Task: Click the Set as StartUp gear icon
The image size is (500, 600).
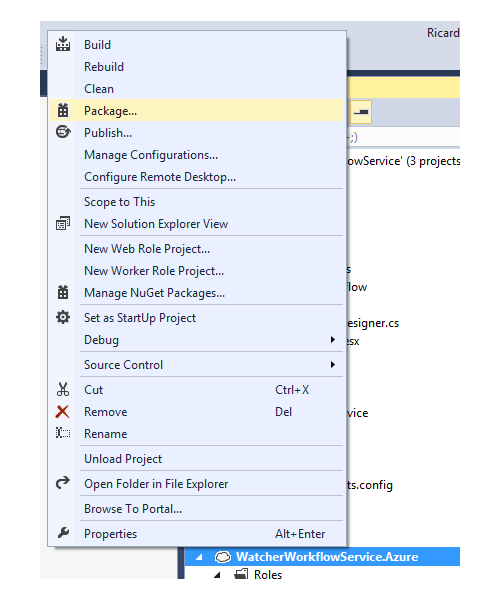Action: tap(63, 317)
